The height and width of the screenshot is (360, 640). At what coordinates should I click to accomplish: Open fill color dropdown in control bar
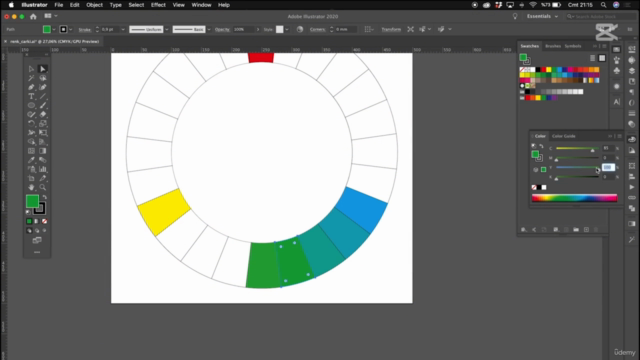pos(54,29)
